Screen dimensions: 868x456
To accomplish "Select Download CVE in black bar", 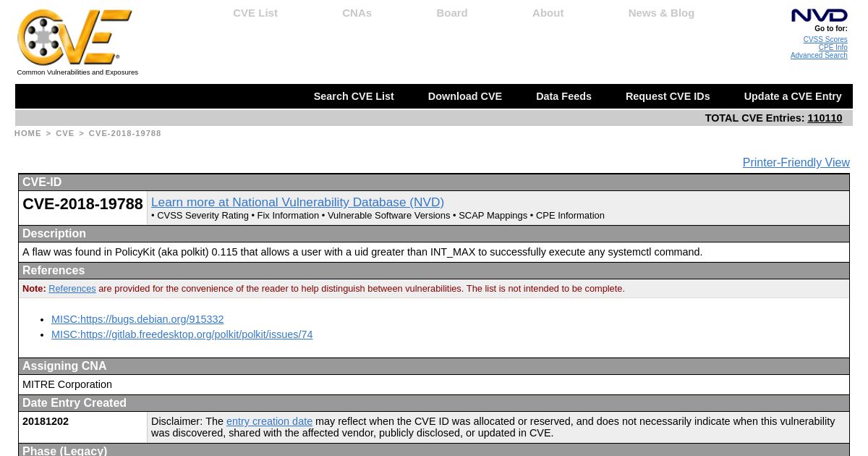I will click(x=464, y=96).
